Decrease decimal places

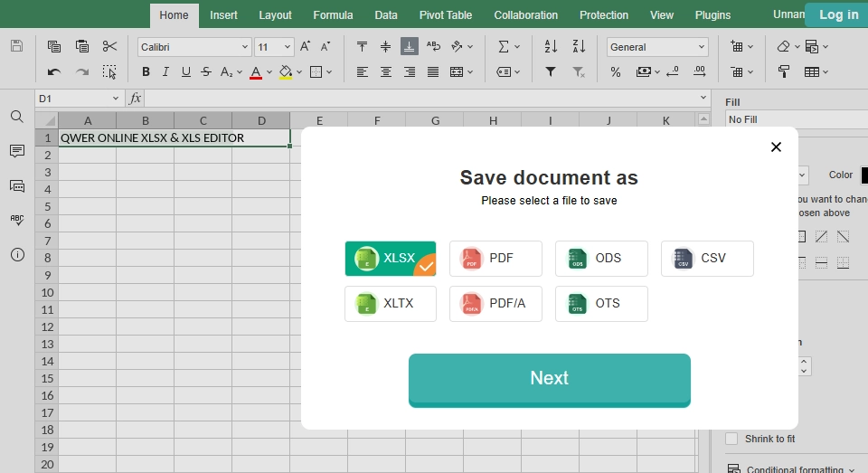click(x=673, y=72)
